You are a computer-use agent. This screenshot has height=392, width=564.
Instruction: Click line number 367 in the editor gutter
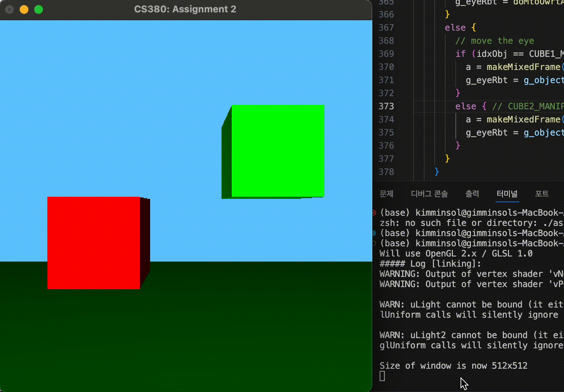(x=386, y=27)
